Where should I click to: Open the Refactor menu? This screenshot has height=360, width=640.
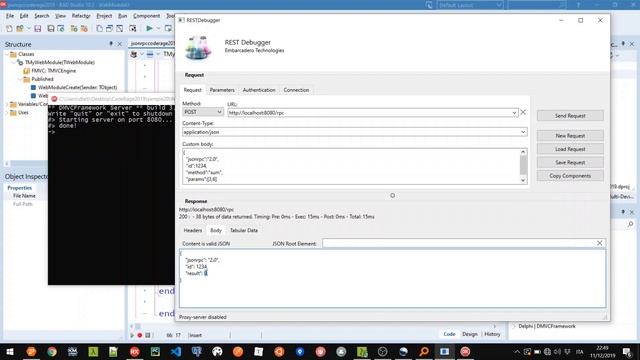coord(80,16)
